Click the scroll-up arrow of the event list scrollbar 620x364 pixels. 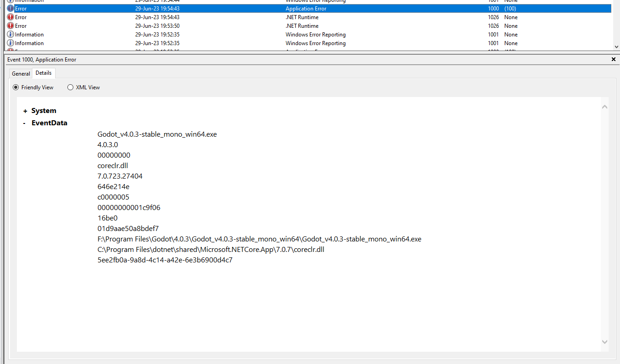pyautogui.click(x=617, y=1)
